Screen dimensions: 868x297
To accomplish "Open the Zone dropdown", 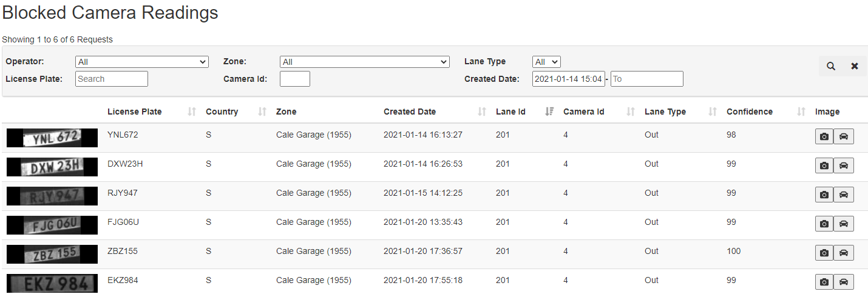I will 365,62.
